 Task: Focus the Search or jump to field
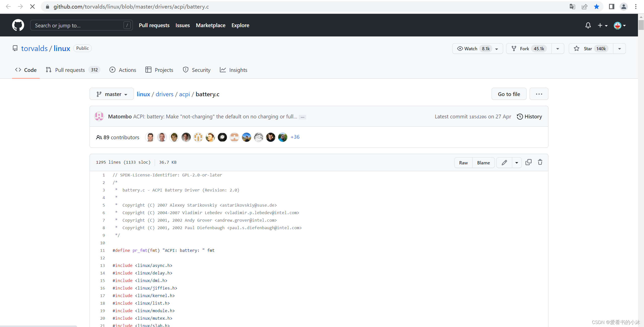tap(82, 25)
